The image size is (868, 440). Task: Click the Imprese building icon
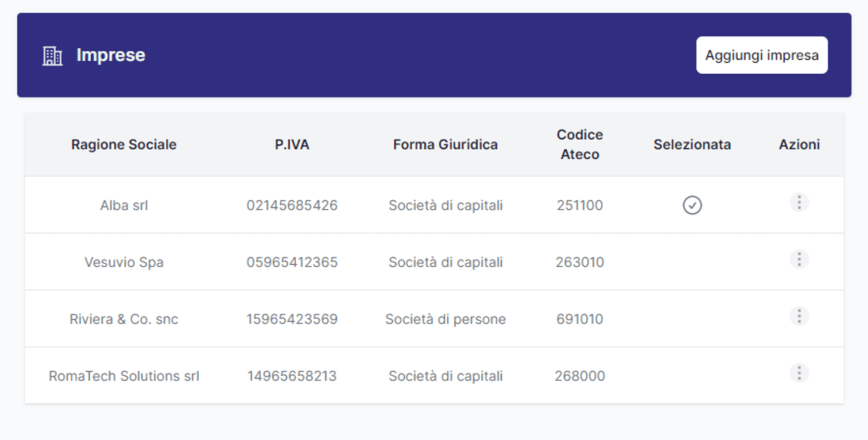(x=52, y=56)
